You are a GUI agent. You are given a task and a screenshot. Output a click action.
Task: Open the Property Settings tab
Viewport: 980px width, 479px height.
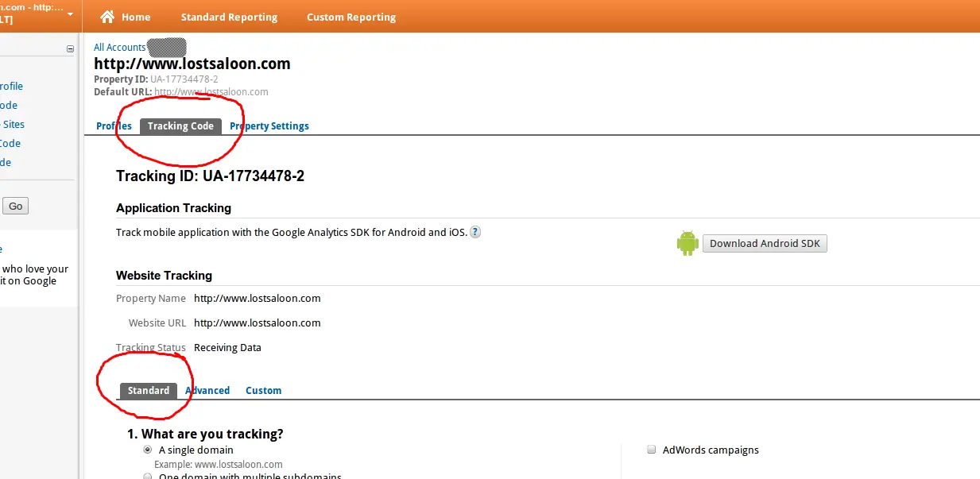coord(269,126)
